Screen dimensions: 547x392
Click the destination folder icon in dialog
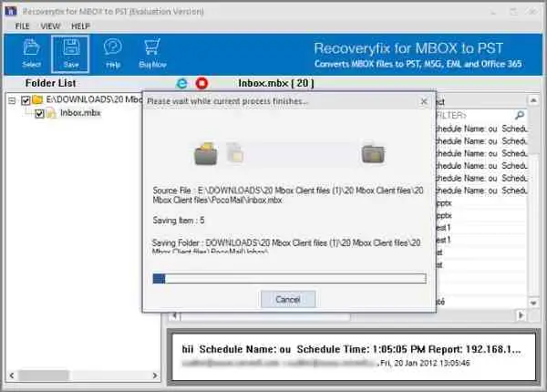tap(373, 154)
